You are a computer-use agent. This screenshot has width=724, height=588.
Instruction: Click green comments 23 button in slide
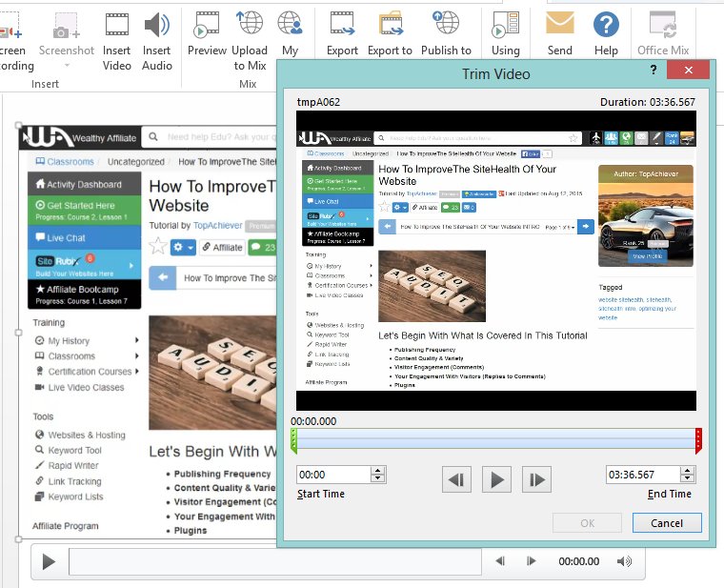[x=263, y=247]
